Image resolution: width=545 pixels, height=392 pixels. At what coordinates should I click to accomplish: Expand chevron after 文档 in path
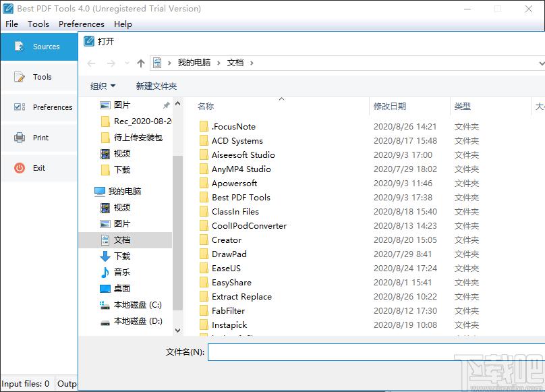click(x=252, y=63)
